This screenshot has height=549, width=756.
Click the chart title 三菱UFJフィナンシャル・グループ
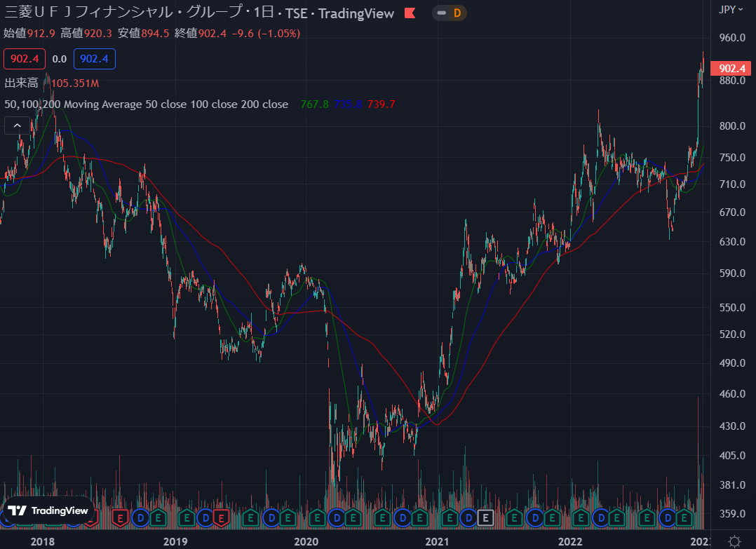tap(123, 13)
